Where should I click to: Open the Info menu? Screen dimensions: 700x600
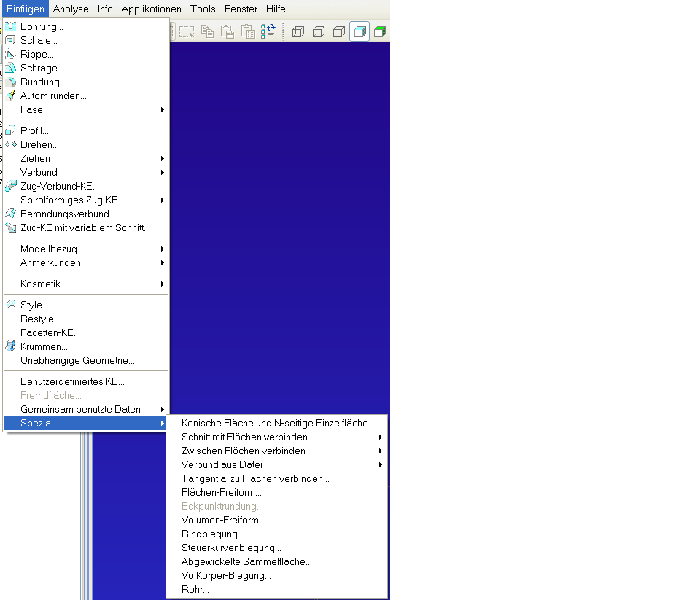point(105,9)
